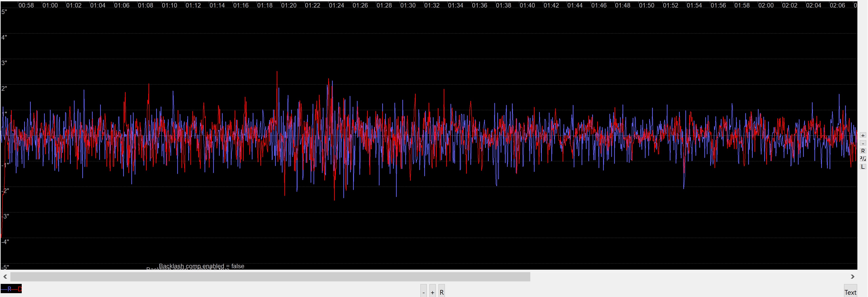Click the 3" axis label on the left scale

pos(4,63)
